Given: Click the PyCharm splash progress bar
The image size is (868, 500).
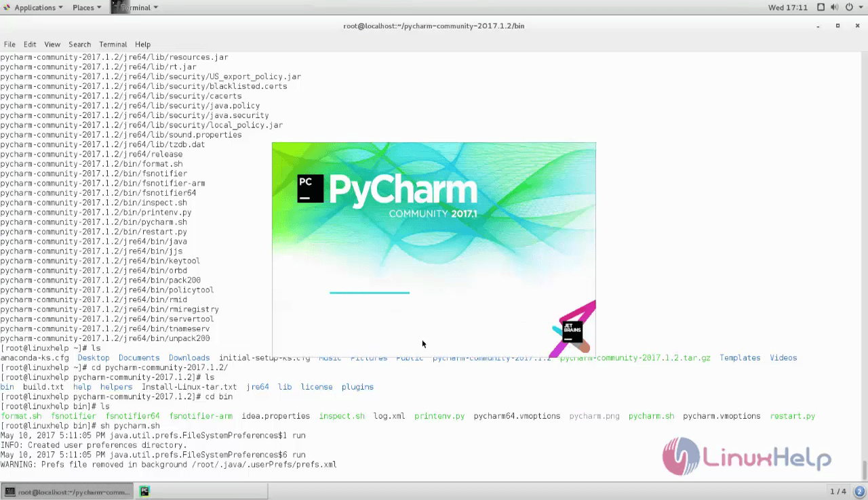Looking at the screenshot, I should pos(370,293).
